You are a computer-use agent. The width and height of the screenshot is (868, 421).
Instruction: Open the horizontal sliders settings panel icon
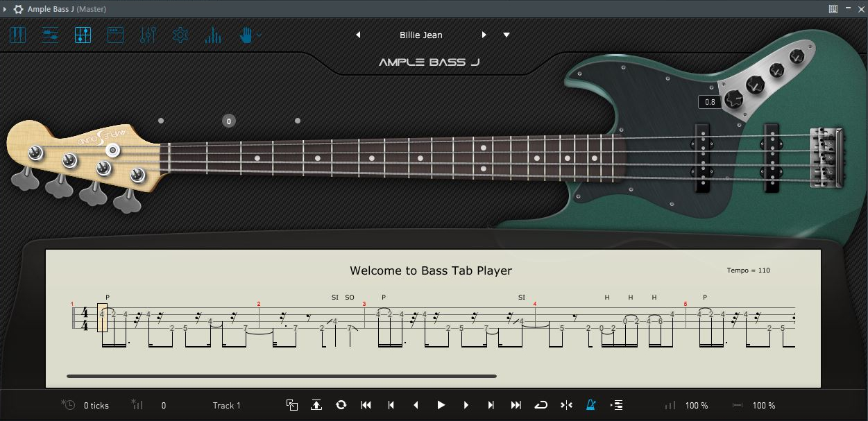pos(50,35)
